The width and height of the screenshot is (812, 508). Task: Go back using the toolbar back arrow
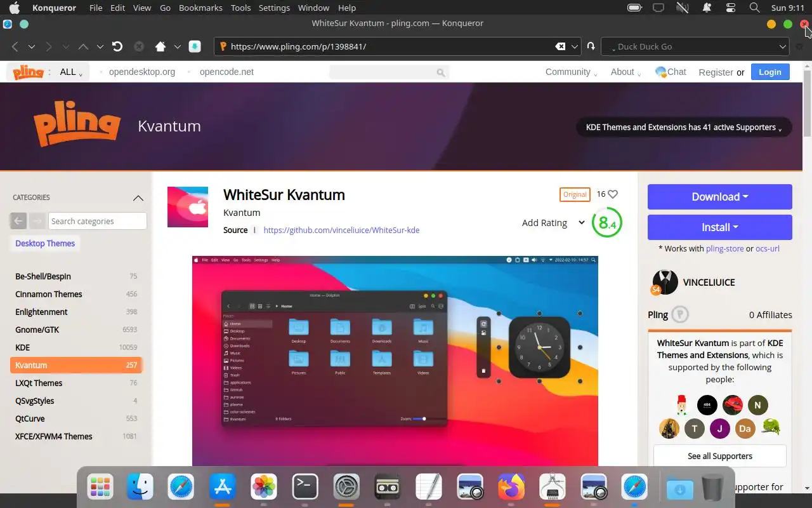point(15,46)
